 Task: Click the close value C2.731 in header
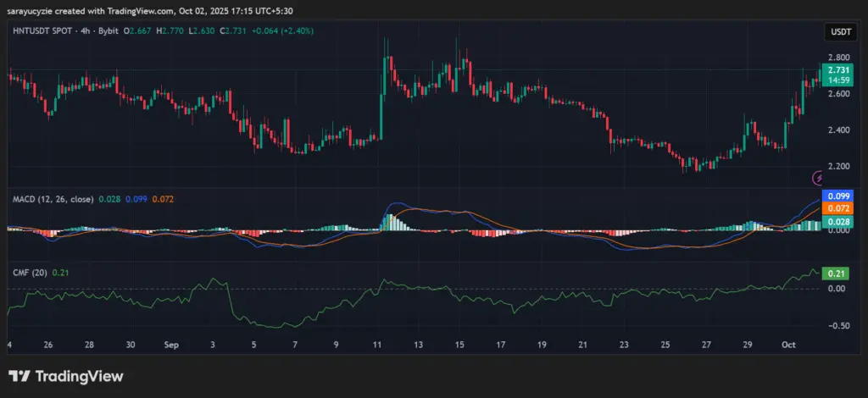[x=234, y=31]
